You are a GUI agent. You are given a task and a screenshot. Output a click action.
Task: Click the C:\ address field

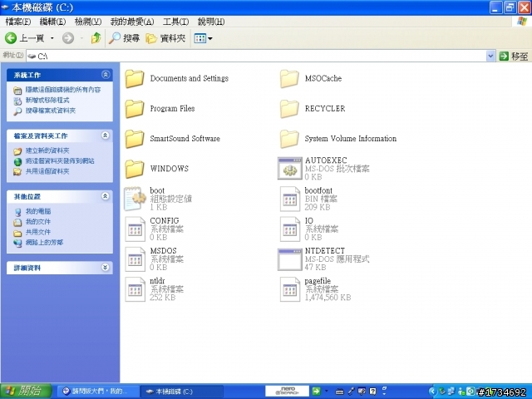click(x=256, y=56)
